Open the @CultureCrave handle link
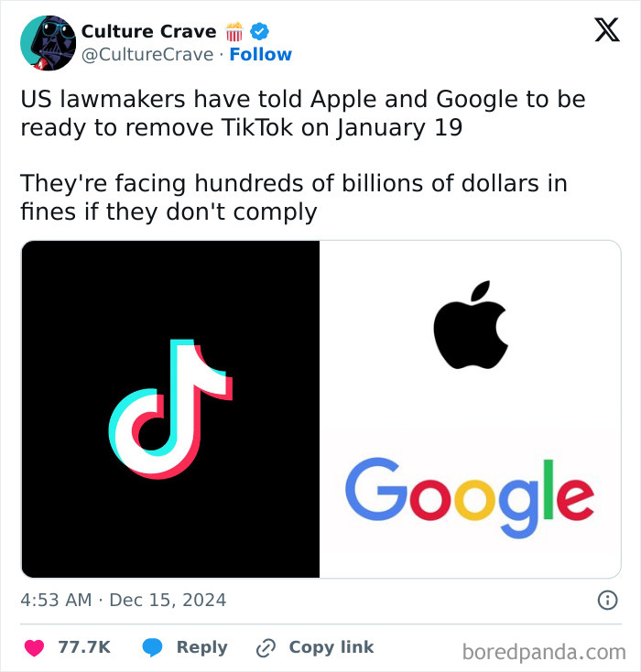641x672 pixels. click(147, 54)
